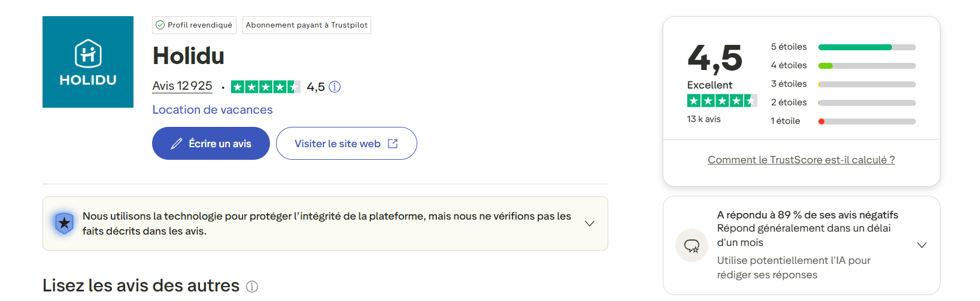Open "Comment le TrustScore est-il calculé ?"
The height and width of the screenshot is (301, 980).
tap(801, 160)
